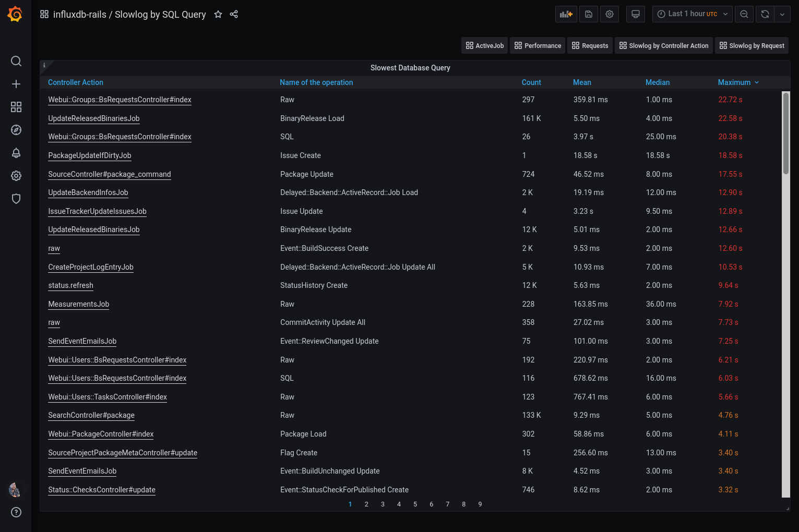Click the MeasurementsJob controller action link
The height and width of the screenshot is (532, 799).
coord(79,304)
